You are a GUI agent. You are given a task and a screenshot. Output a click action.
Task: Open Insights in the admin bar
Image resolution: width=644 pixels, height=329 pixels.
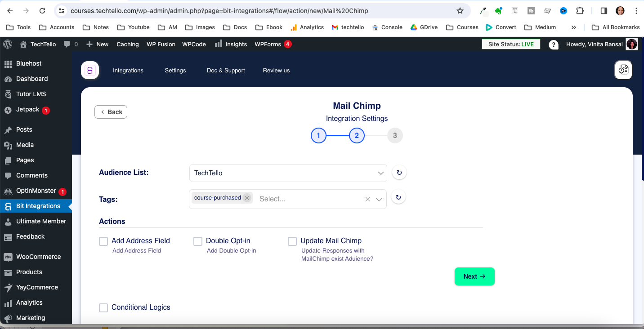coord(231,44)
